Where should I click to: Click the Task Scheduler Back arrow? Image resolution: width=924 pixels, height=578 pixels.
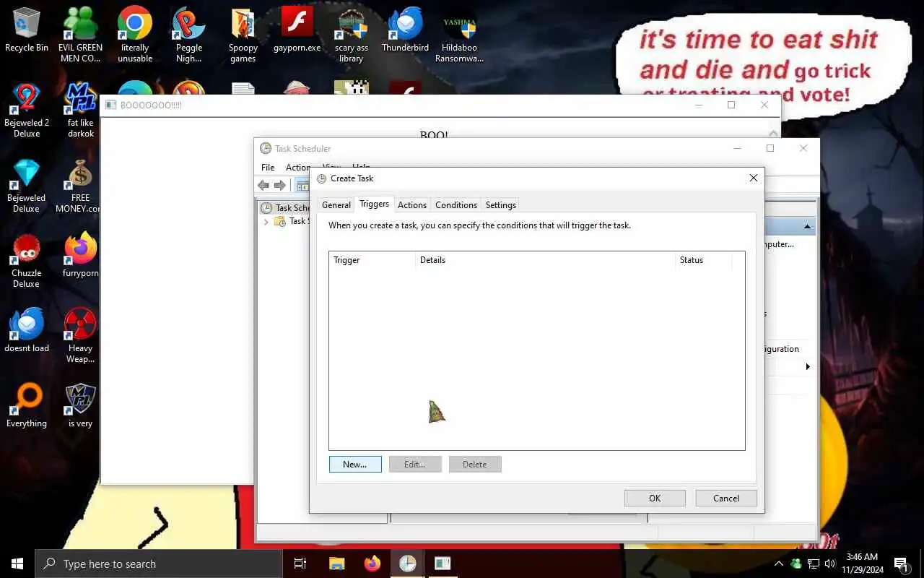point(264,186)
